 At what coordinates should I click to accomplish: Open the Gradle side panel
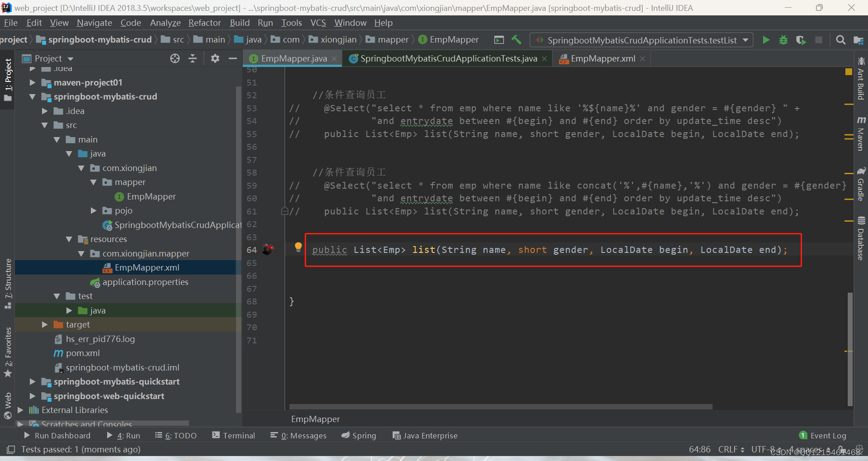pos(861,184)
